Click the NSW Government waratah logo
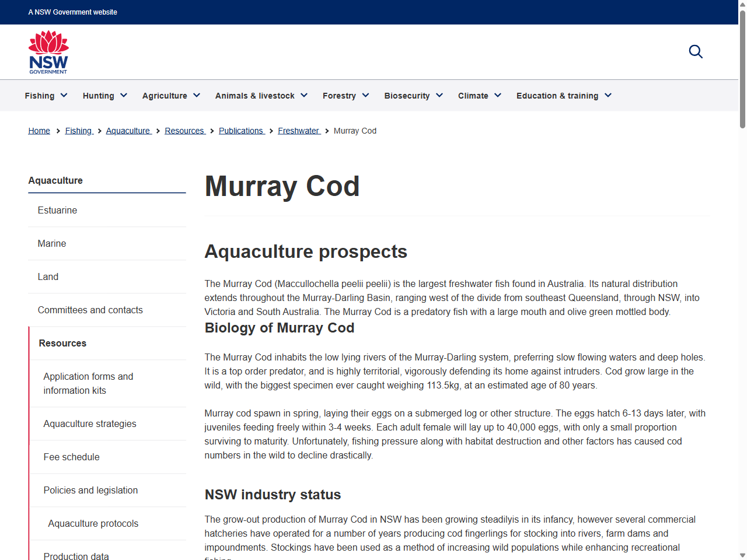The image size is (747, 560). pyautogui.click(x=48, y=51)
